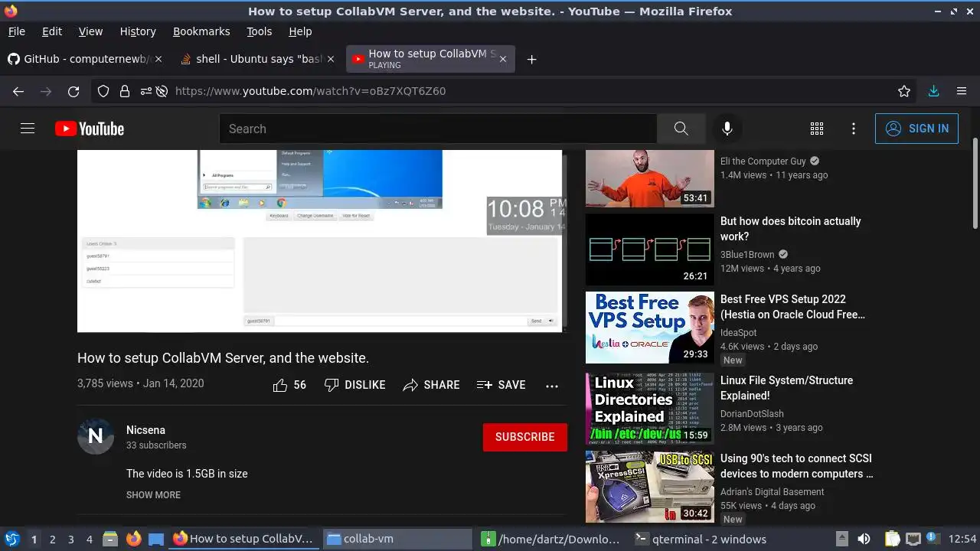Search with your voice microphone icon
Viewport: 980px width, 551px height.
727,129
